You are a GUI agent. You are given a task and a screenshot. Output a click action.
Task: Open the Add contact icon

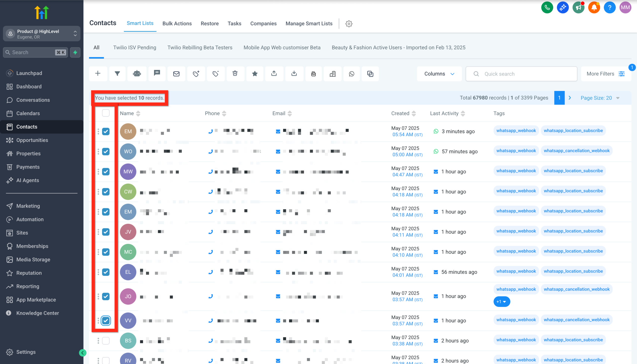point(98,74)
